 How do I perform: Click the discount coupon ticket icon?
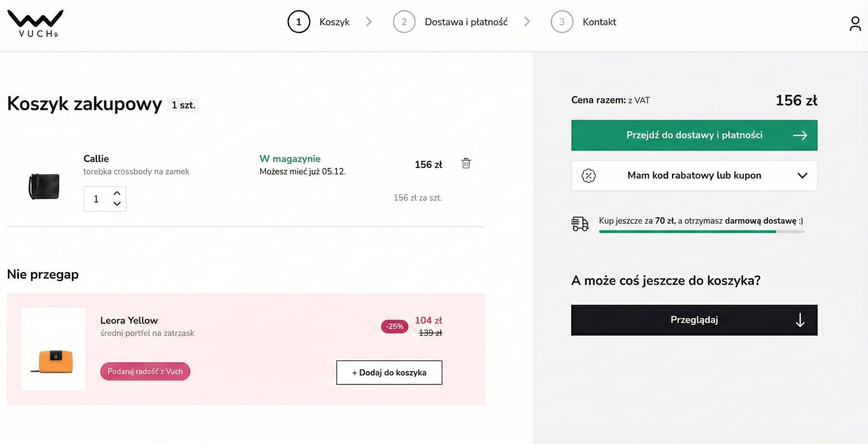coord(588,176)
